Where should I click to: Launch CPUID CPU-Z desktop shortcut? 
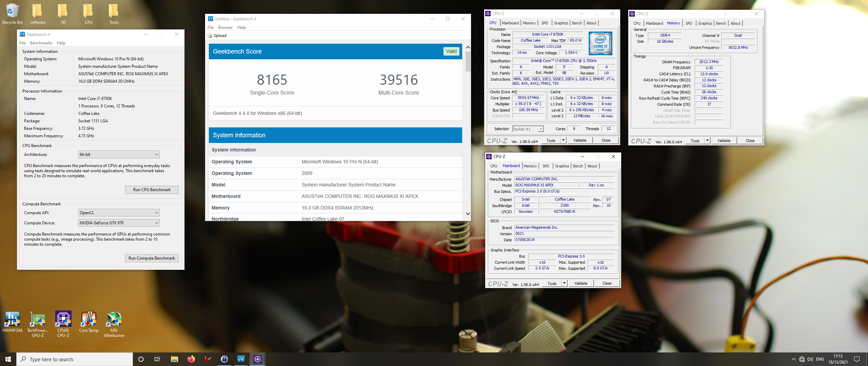[63, 324]
